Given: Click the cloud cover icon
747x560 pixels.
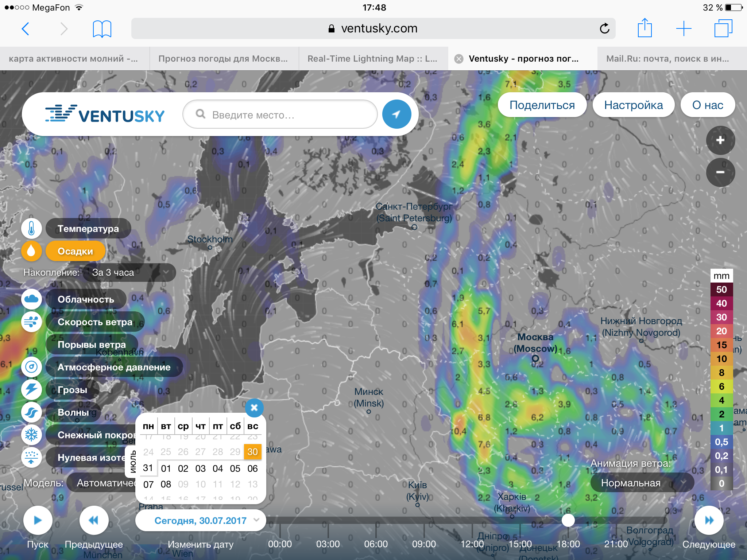Looking at the screenshot, I should 31,299.
